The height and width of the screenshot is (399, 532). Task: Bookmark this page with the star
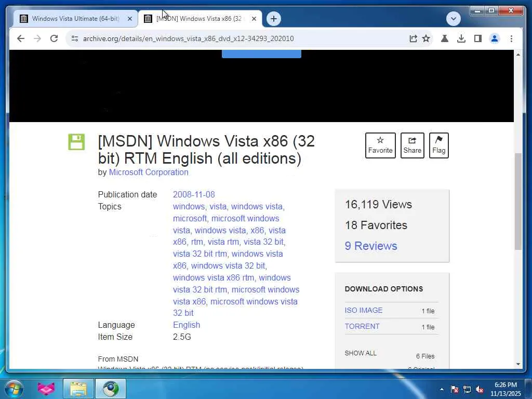point(426,38)
